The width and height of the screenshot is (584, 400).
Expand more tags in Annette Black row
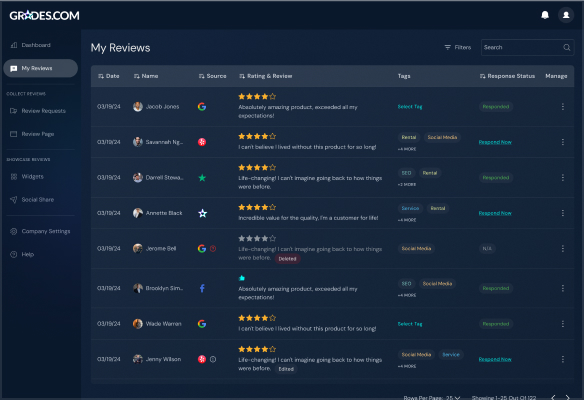tap(407, 220)
